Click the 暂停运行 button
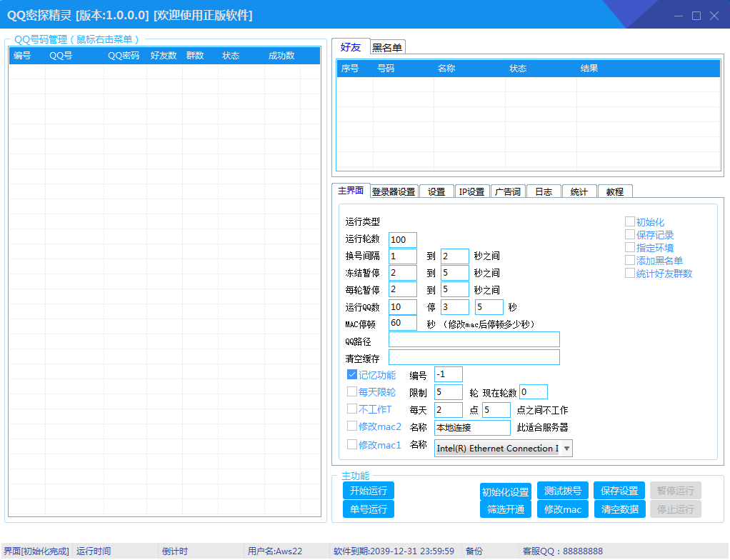This screenshot has height=560, width=730. (x=676, y=491)
